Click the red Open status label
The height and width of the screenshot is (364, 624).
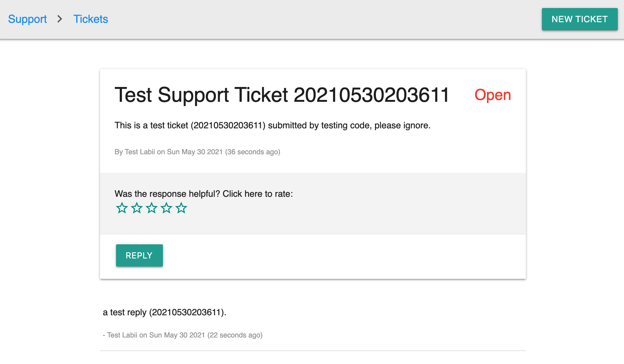point(492,95)
